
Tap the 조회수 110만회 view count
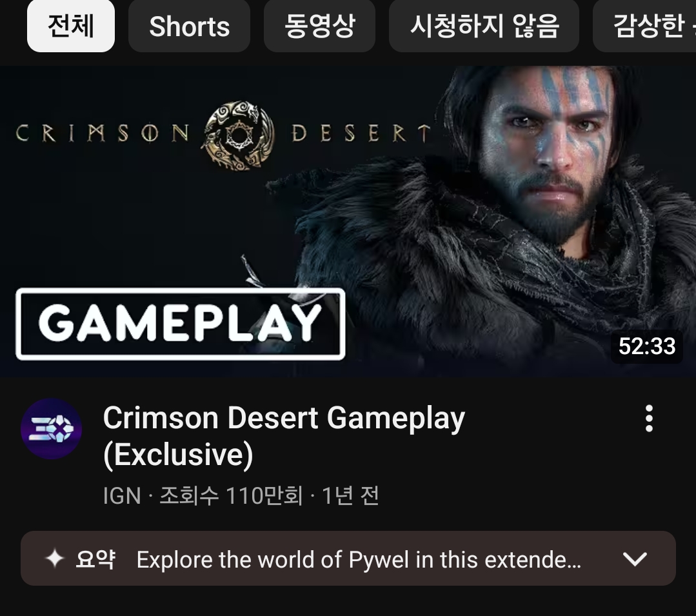coord(231,495)
